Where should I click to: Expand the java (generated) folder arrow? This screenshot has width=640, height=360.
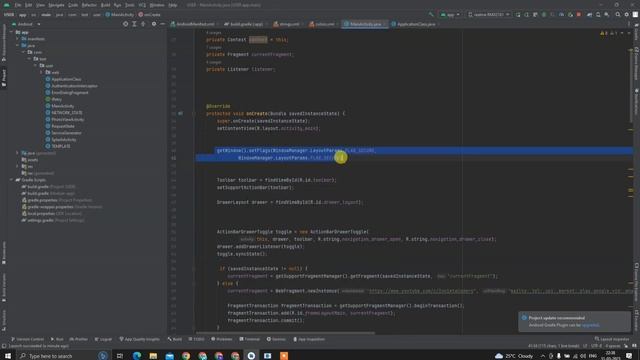(18, 153)
